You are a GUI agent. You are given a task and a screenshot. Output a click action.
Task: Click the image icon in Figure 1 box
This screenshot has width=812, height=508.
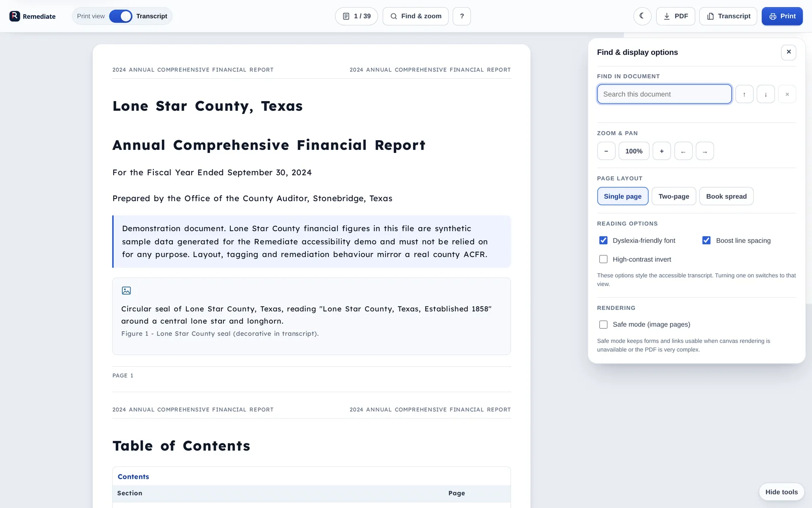(x=126, y=291)
